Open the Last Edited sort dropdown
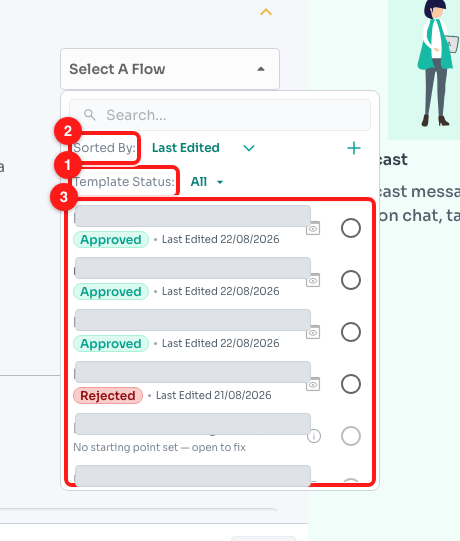Viewport: 460px width, 541px height. [203, 148]
